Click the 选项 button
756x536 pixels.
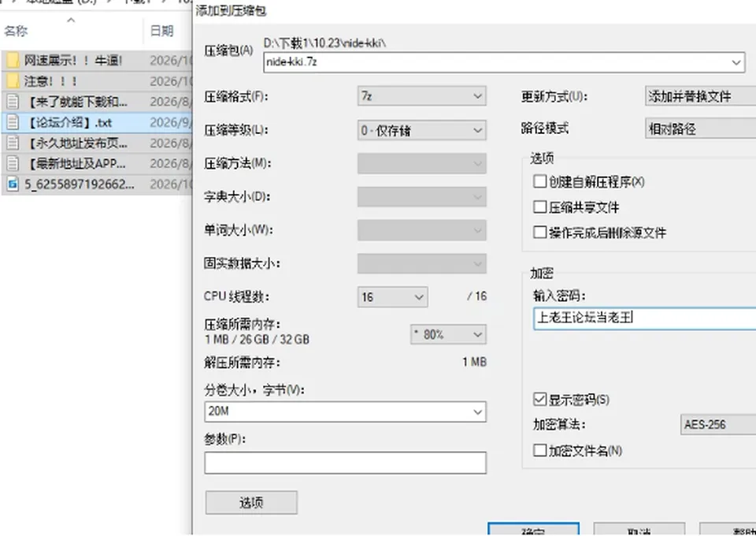click(x=251, y=503)
